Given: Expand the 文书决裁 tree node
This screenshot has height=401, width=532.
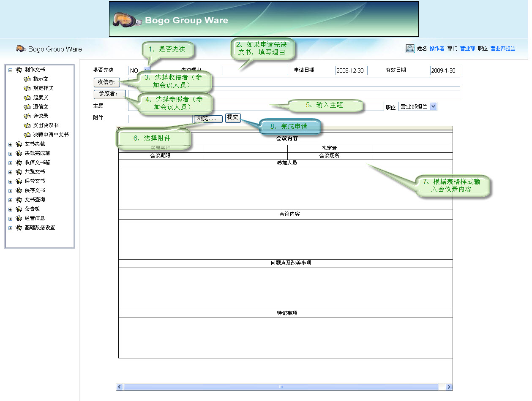Looking at the screenshot, I should pyautogui.click(x=10, y=144).
